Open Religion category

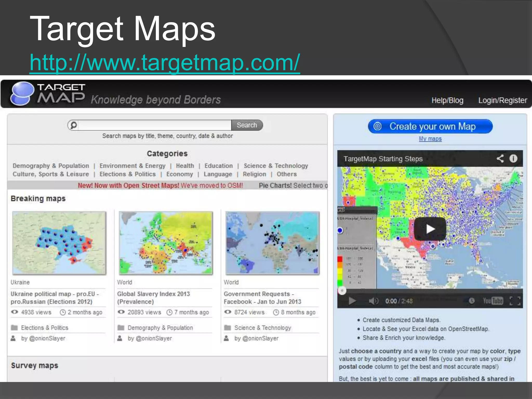coord(255,174)
